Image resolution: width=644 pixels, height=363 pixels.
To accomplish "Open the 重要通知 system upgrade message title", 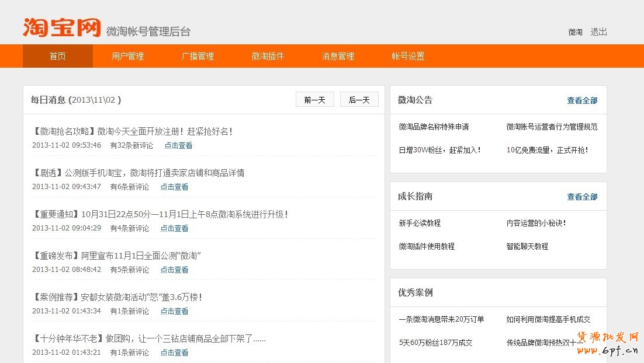I will 160,214.
